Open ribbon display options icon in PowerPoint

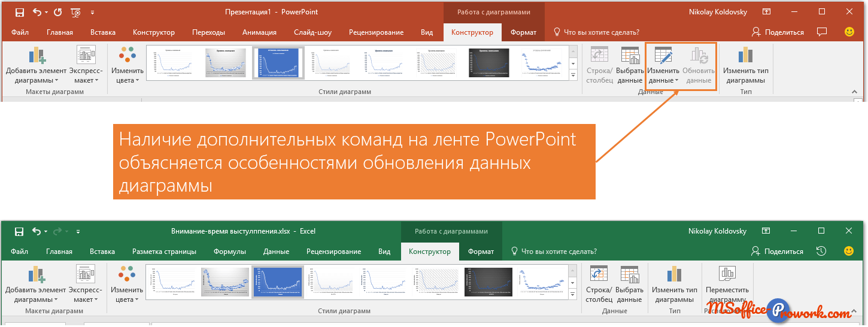coord(766,12)
